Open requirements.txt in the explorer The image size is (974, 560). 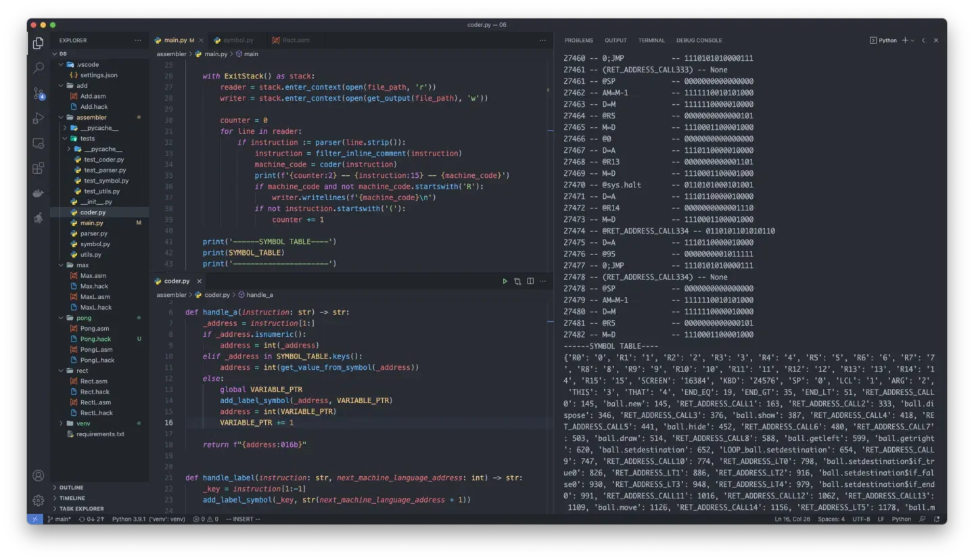pyautogui.click(x=100, y=434)
